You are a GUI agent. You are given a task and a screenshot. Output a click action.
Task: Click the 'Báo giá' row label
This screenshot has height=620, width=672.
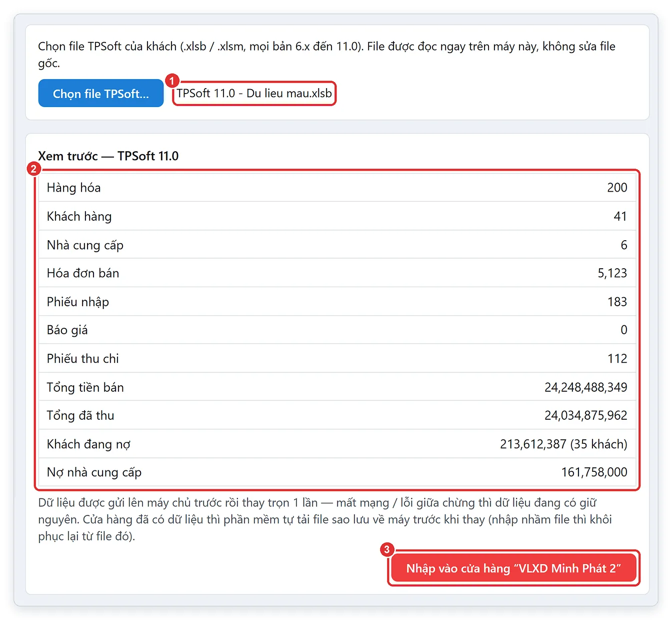click(x=67, y=330)
